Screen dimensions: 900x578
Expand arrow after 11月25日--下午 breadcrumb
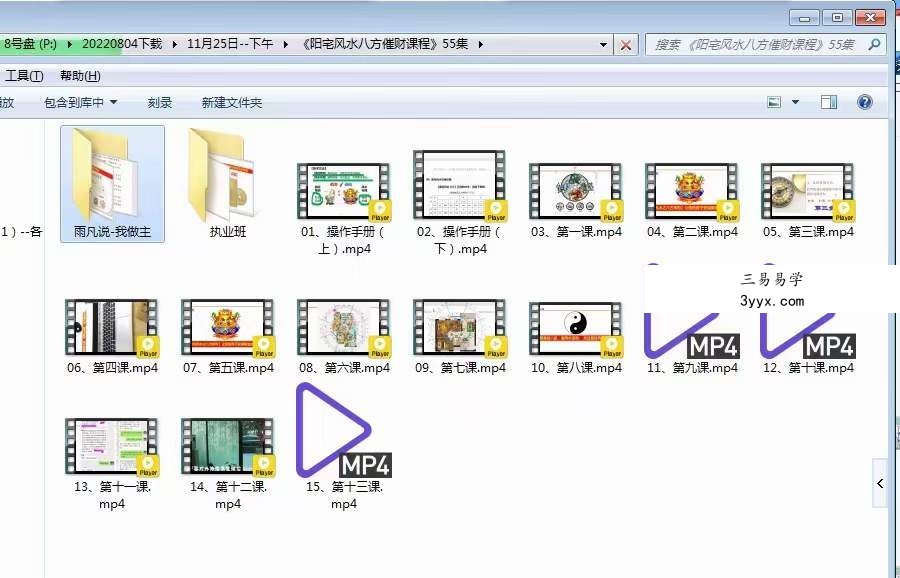(x=285, y=44)
